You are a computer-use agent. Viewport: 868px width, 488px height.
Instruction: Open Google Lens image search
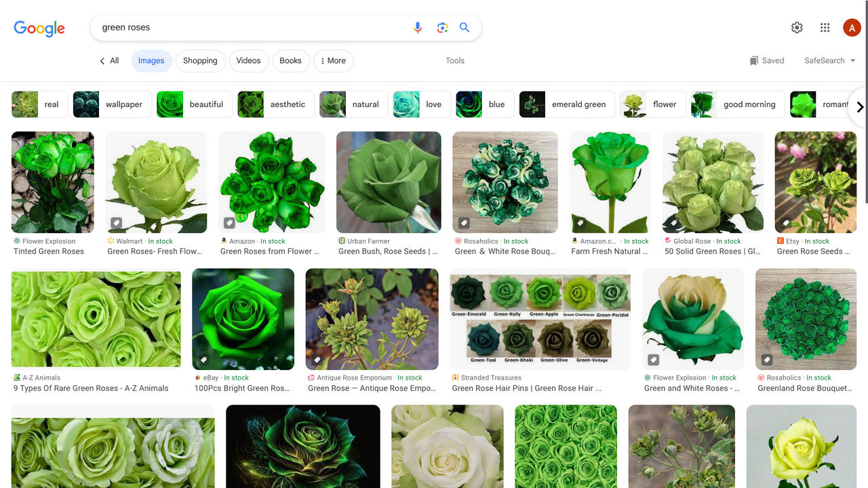(442, 28)
